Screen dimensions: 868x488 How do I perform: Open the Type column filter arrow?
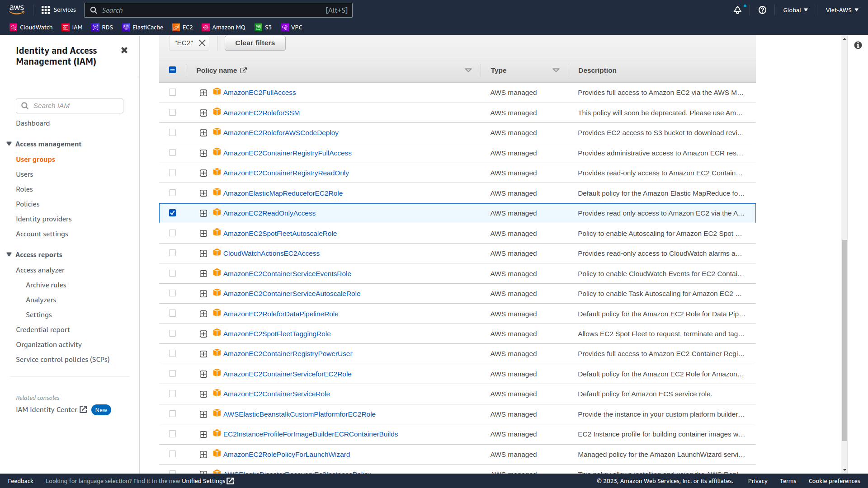coord(556,70)
